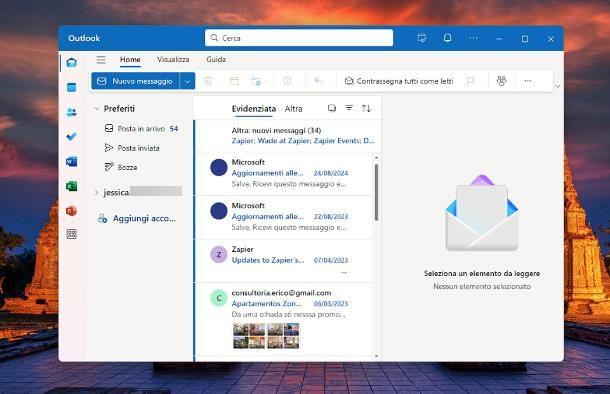The image size is (610, 394).
Task: Launch Excel from the sidebar
Action: coord(72,186)
